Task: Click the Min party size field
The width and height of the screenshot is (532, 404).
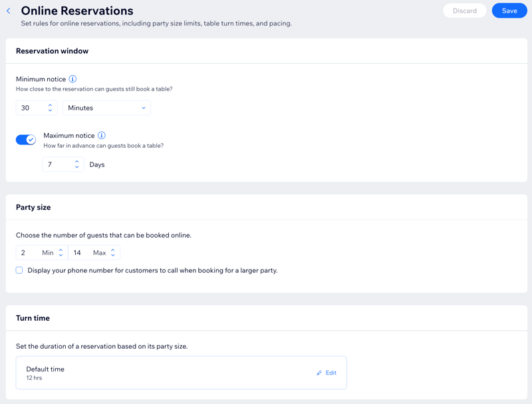Action: coord(42,253)
